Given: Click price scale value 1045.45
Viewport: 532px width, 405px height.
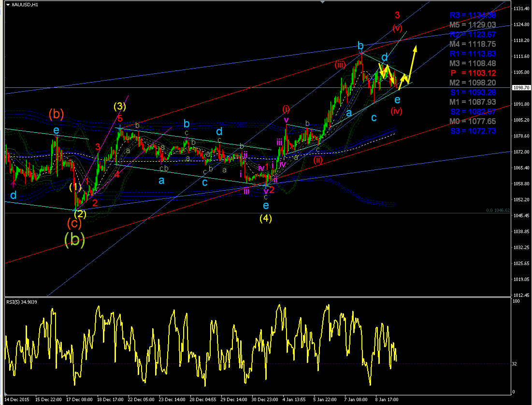Looking at the screenshot, I should click(x=521, y=216).
